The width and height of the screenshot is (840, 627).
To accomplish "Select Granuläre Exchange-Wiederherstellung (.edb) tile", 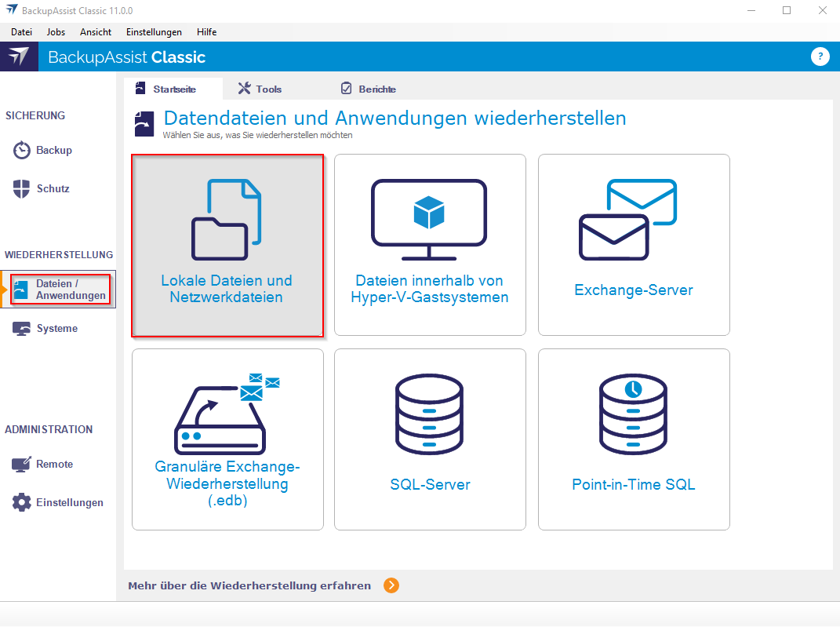I will (x=227, y=439).
